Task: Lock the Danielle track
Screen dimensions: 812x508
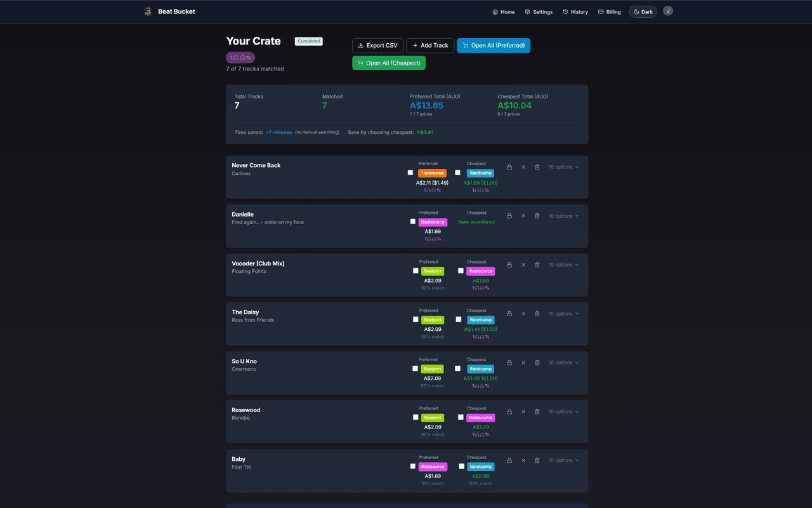Action: (x=509, y=216)
